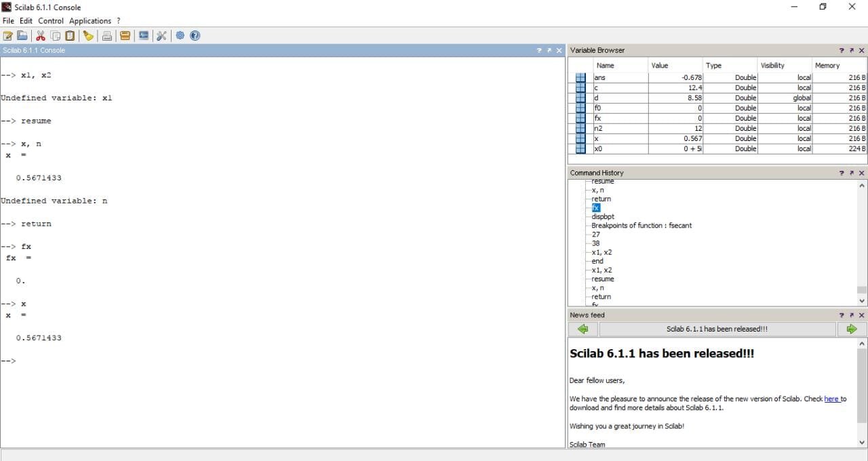Show the next news item
Viewport: 868px width, 461px height.
tap(852, 329)
